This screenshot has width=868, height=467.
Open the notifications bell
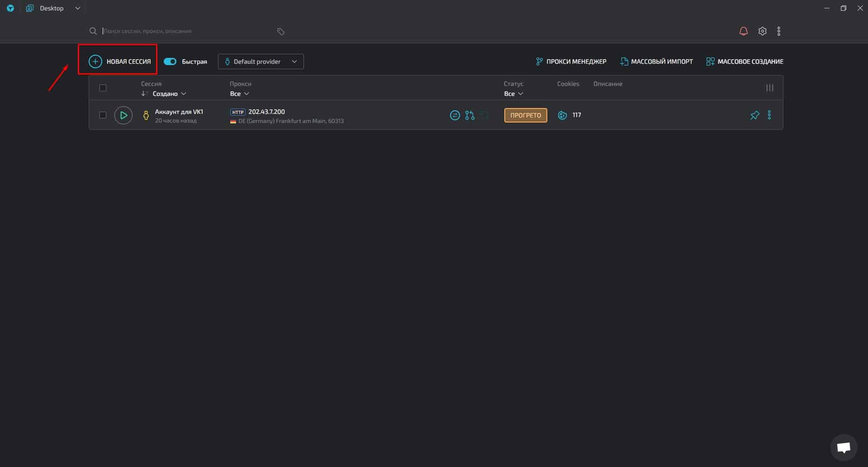(x=743, y=31)
